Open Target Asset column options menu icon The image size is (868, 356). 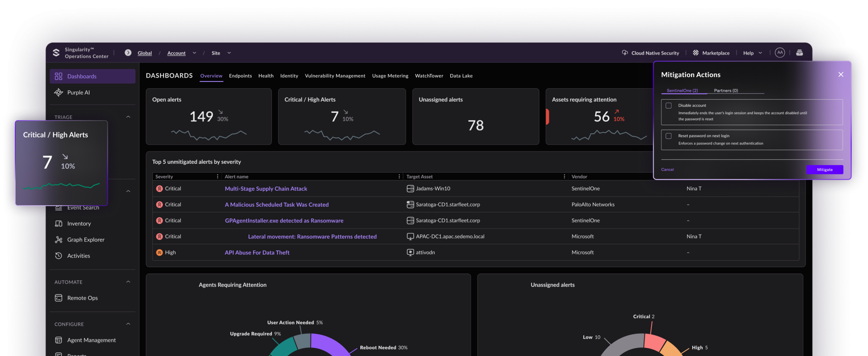point(564,176)
